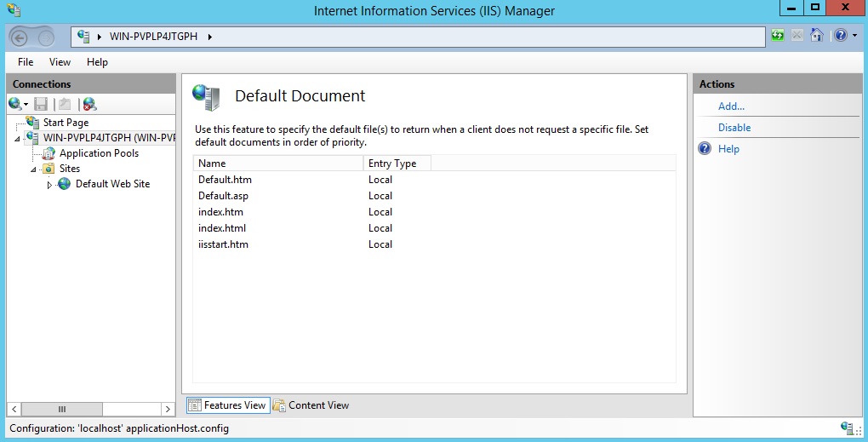Click the left scroll arrow of the Connections scrollbar
The width and height of the screenshot is (868, 442).
pos(14,410)
